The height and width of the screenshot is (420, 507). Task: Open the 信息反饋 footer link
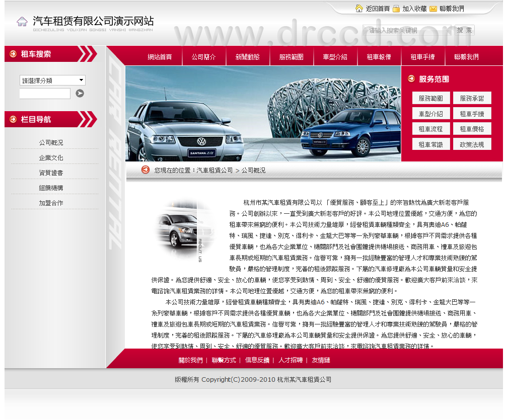point(257,360)
